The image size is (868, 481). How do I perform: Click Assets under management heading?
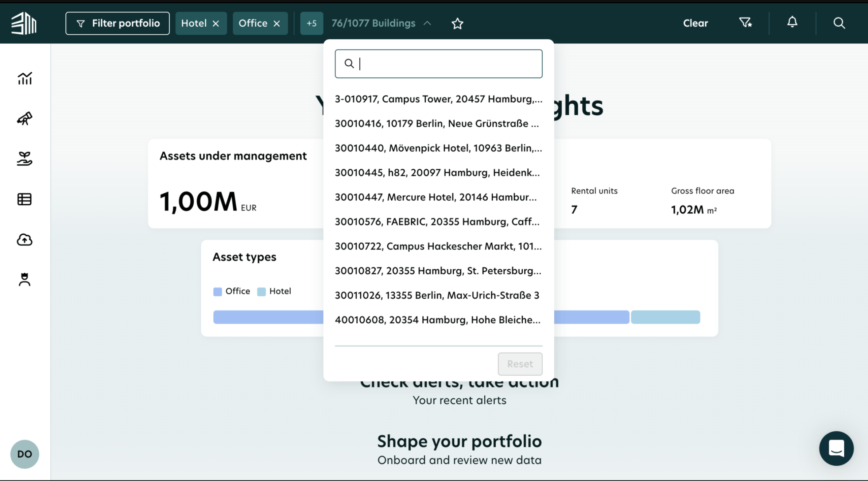[233, 156]
